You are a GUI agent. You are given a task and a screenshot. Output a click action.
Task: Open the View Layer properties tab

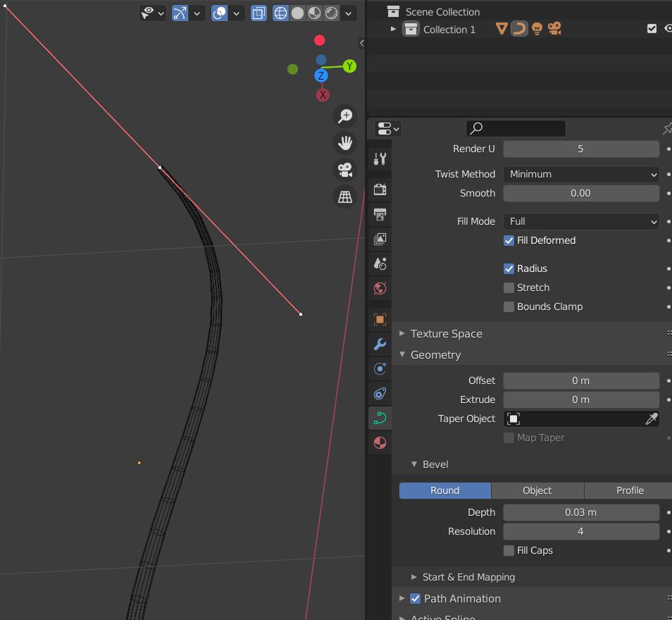(380, 239)
